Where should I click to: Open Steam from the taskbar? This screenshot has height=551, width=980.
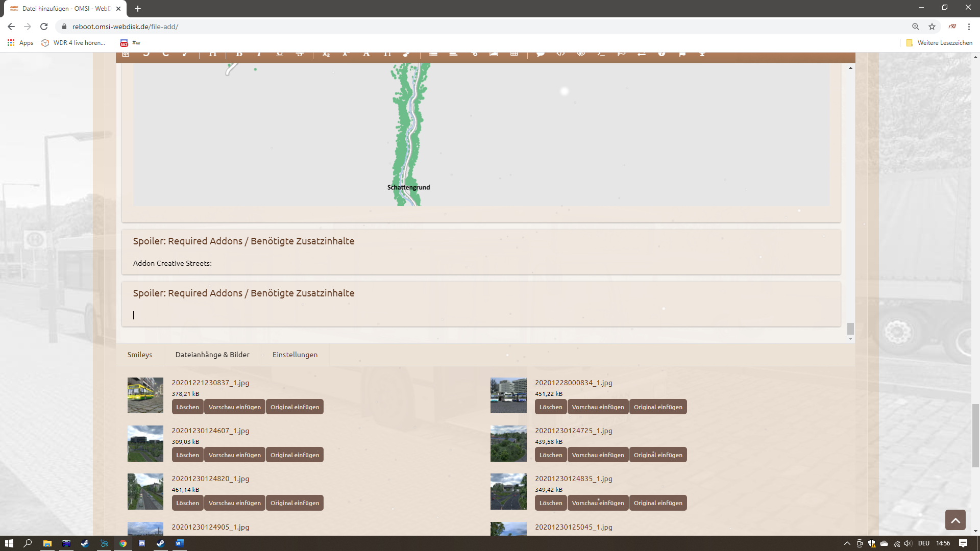coord(85,543)
